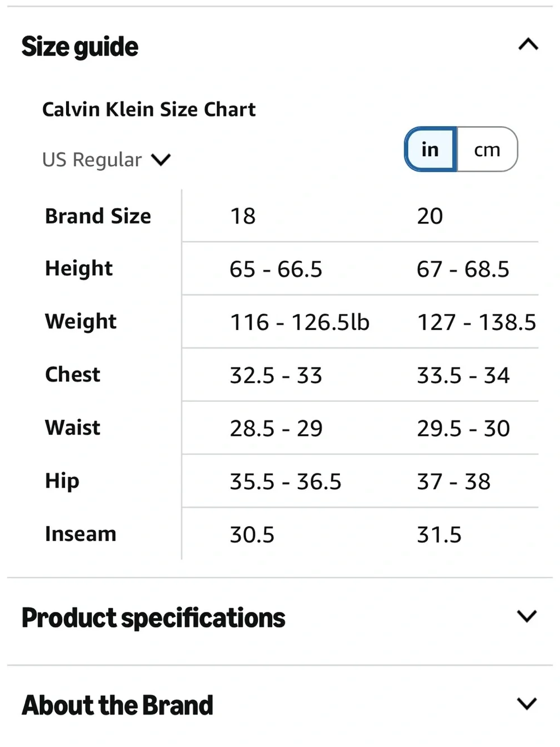
Task: Click the dropdown arrow next to US Regular
Action: pyautogui.click(x=161, y=160)
